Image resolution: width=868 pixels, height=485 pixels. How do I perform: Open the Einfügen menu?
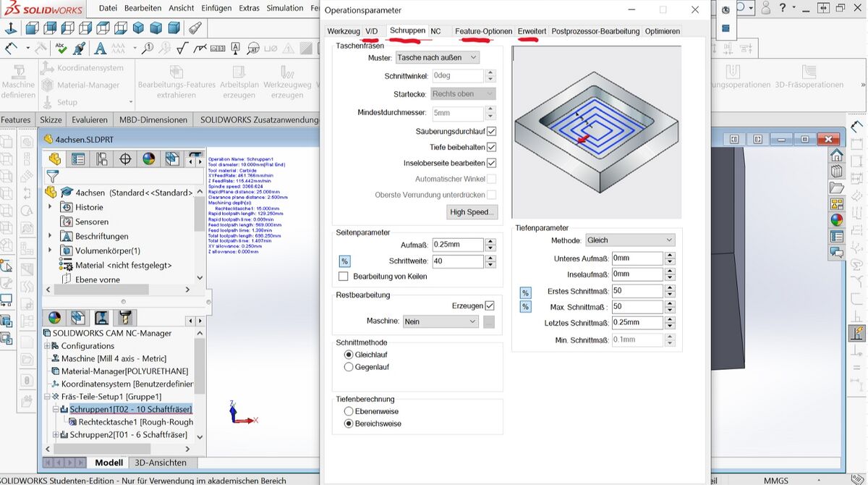pyautogui.click(x=217, y=8)
